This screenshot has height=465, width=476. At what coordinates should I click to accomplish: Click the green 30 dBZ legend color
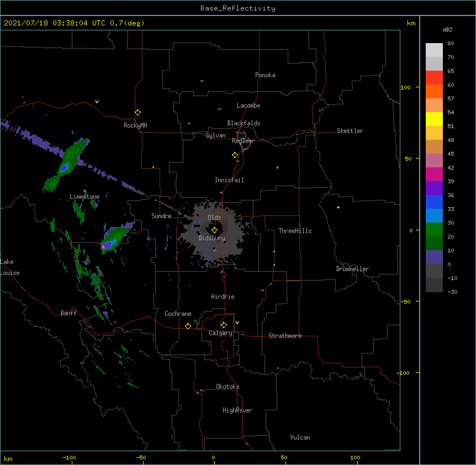click(434, 230)
